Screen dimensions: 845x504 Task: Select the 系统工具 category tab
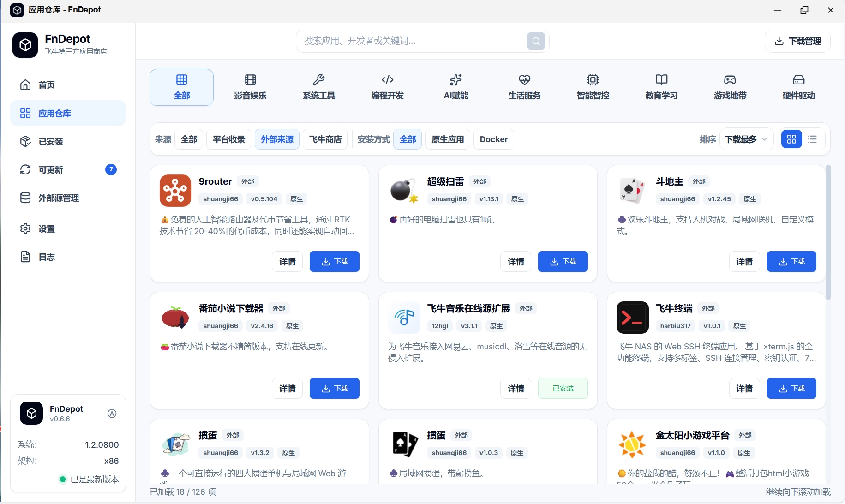[x=318, y=87]
